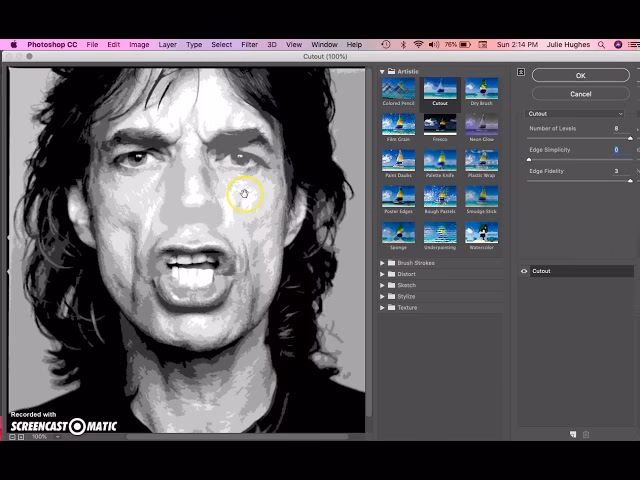The image size is (640, 480).
Task: Click OK to apply the filter
Action: pyautogui.click(x=580, y=76)
